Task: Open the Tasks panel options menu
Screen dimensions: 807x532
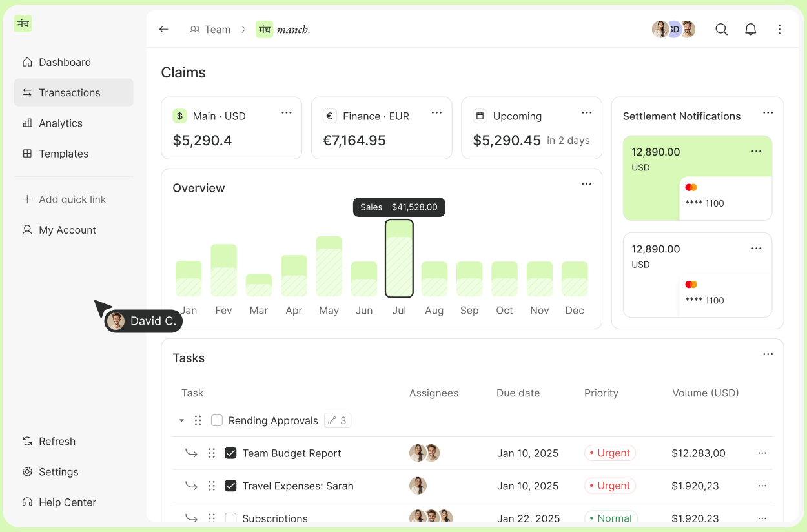Action: 768,354
